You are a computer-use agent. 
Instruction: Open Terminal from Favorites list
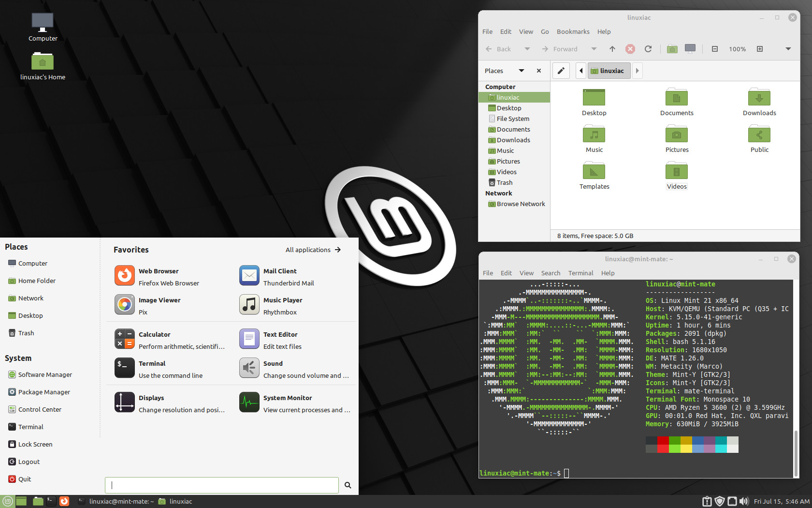(169, 369)
